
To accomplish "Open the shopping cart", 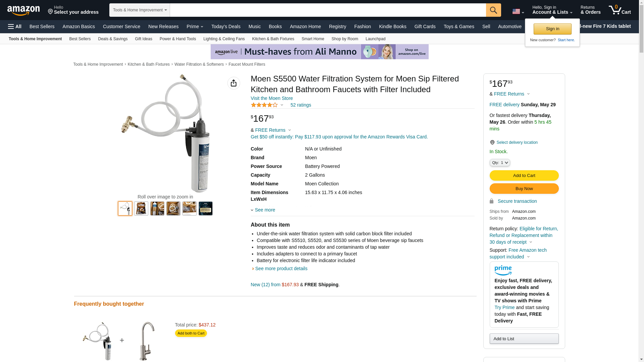I will (x=620, y=10).
